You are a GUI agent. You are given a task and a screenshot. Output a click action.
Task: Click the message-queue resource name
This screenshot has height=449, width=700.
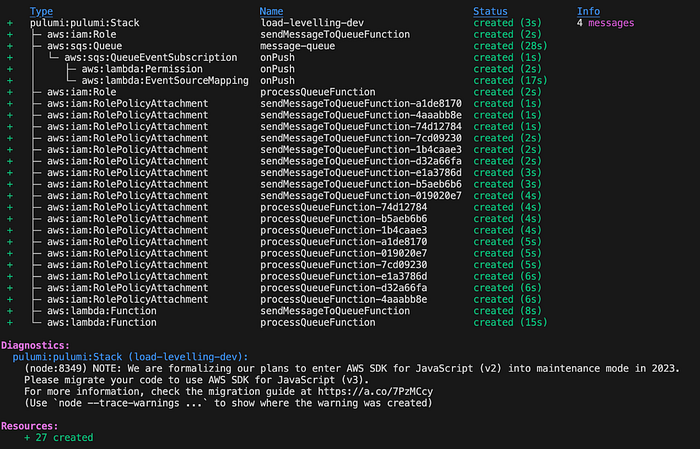[x=298, y=46]
